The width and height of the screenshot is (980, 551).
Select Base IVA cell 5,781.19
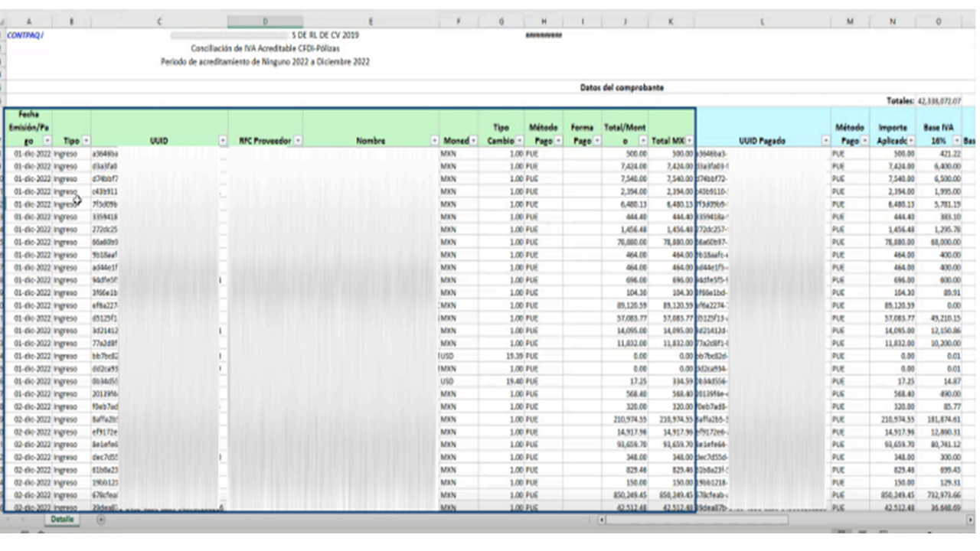click(939, 204)
